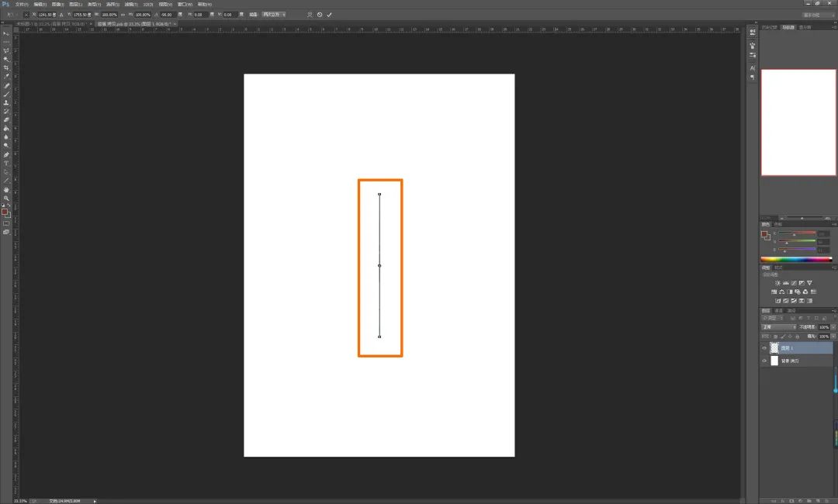838x504 pixels.
Task: Select the Crop tool
Action: [x=6, y=67]
